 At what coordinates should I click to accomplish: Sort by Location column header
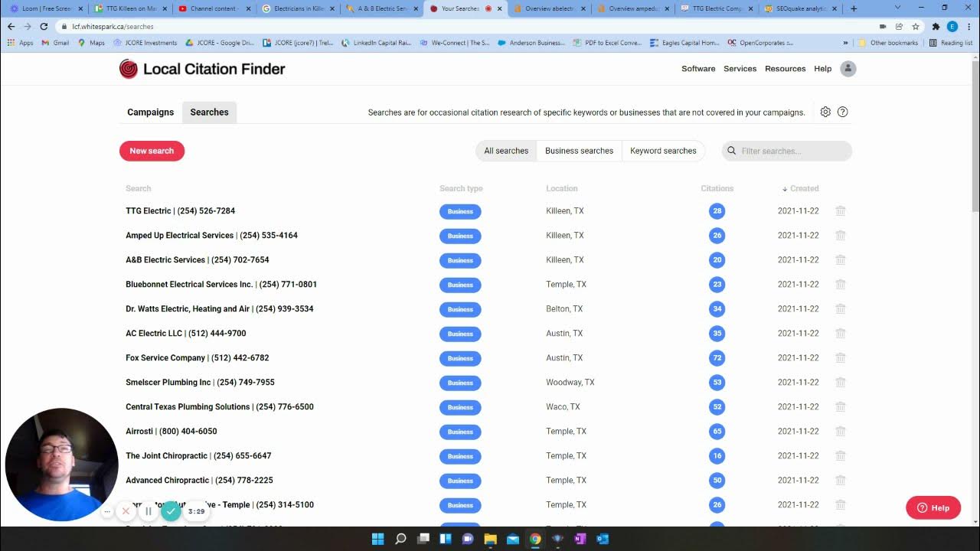562,188
